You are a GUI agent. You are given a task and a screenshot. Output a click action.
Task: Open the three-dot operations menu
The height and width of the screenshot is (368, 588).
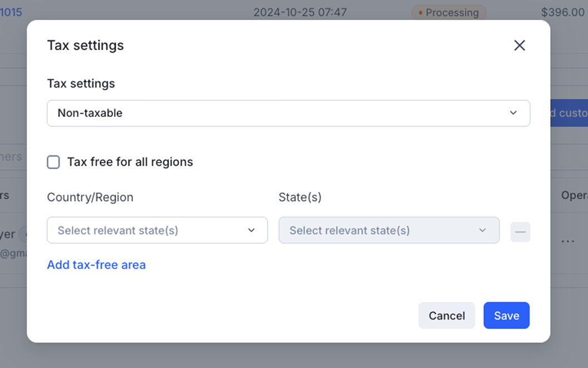pos(567,241)
